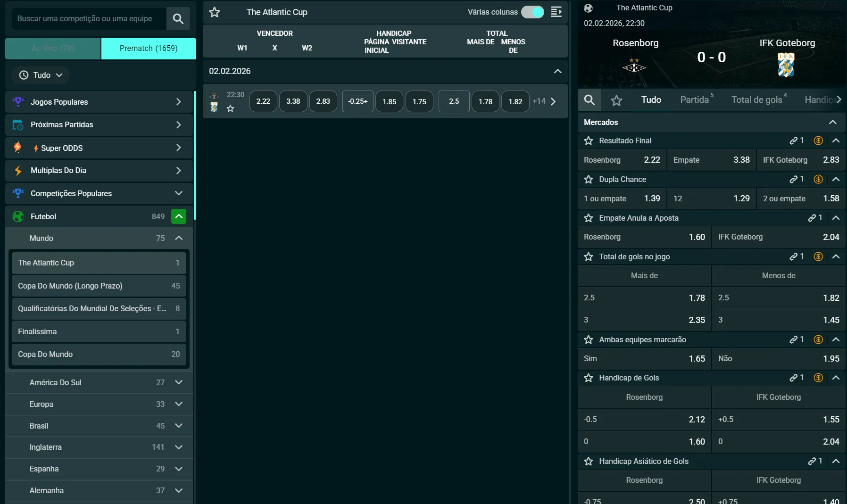Show favorite markets via star tab
Image resolution: width=847 pixels, height=504 pixels.
click(x=616, y=100)
